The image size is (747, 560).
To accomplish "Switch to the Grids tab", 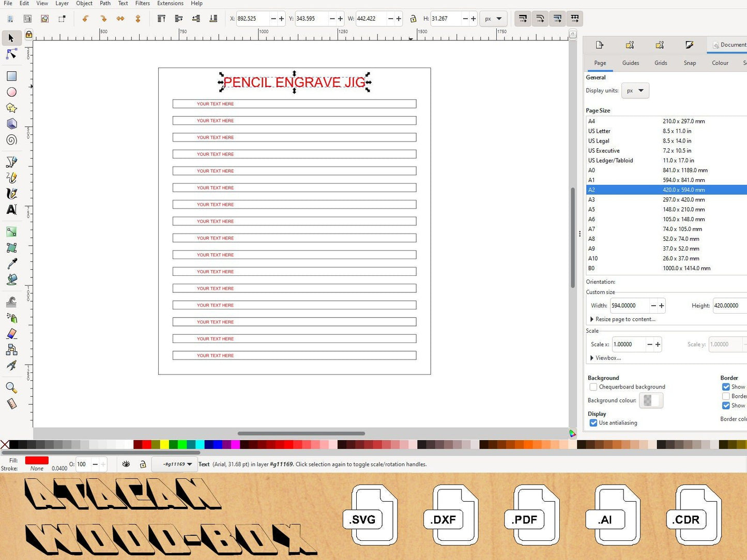I will click(x=661, y=63).
